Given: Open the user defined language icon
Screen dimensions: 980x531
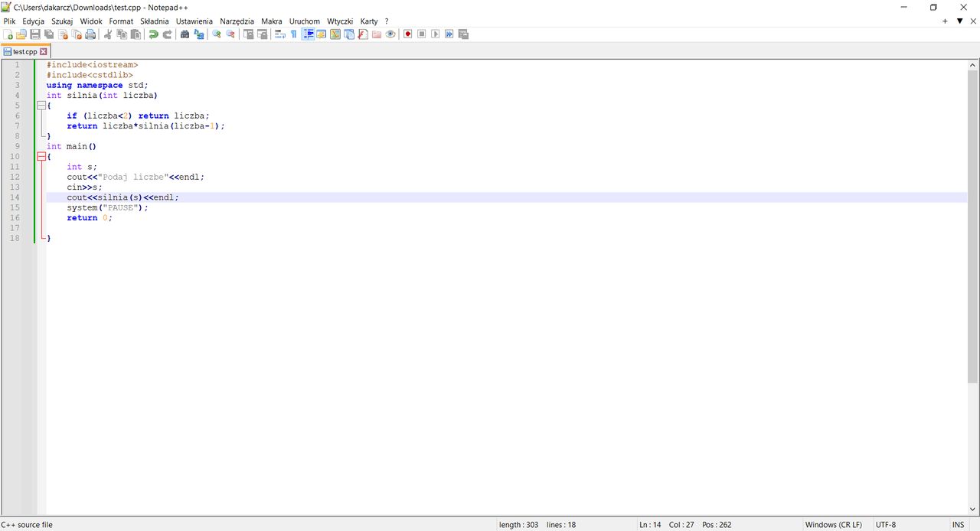Looking at the screenshot, I should tap(321, 34).
